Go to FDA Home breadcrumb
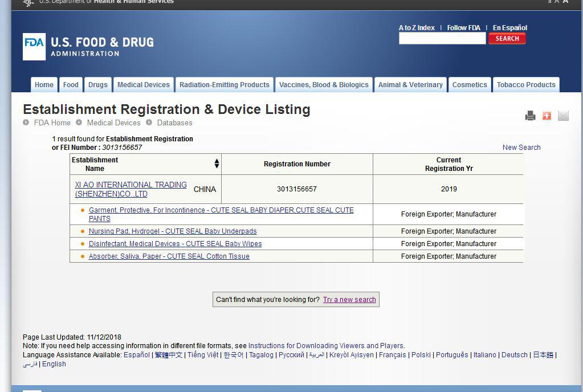The image size is (583, 392). click(52, 122)
